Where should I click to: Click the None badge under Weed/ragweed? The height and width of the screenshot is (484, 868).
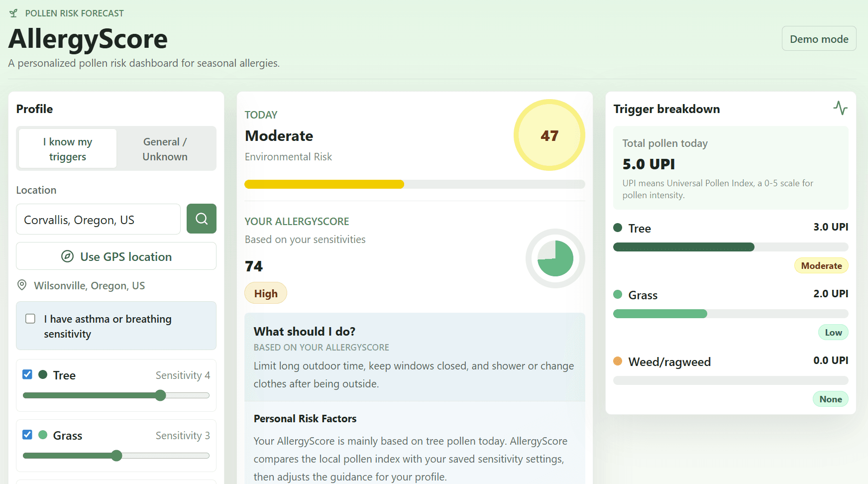click(831, 399)
